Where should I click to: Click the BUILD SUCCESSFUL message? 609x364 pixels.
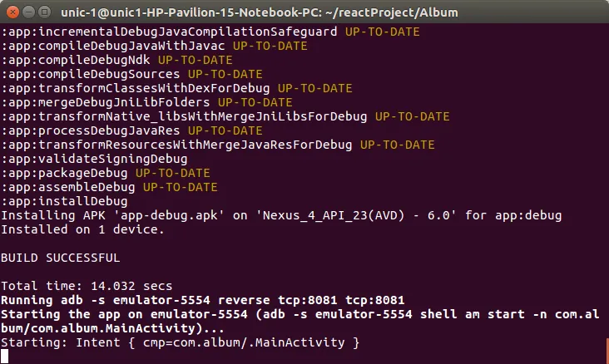pos(61,258)
